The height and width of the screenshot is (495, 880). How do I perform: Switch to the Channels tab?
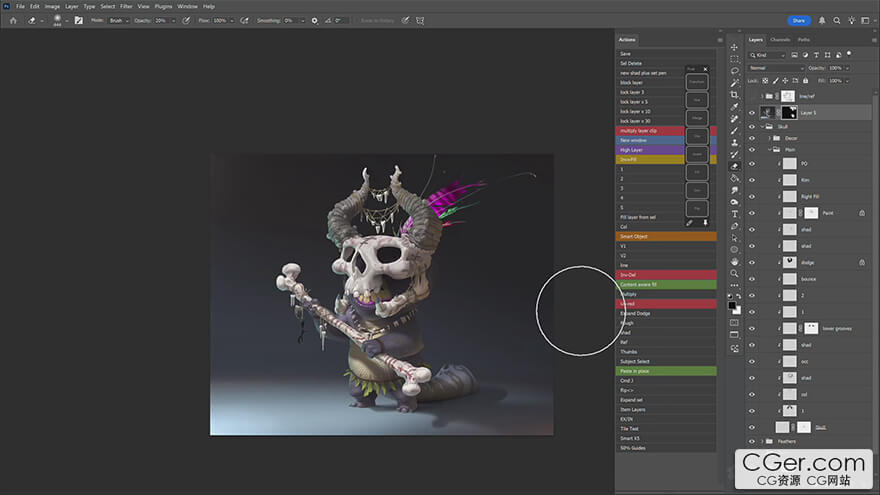780,40
